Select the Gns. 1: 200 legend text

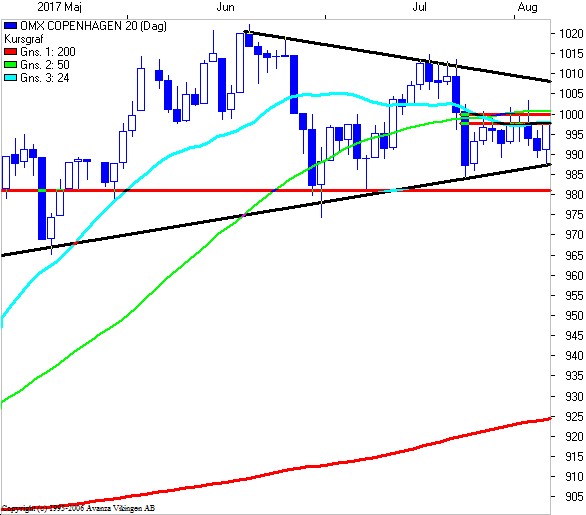(x=48, y=52)
